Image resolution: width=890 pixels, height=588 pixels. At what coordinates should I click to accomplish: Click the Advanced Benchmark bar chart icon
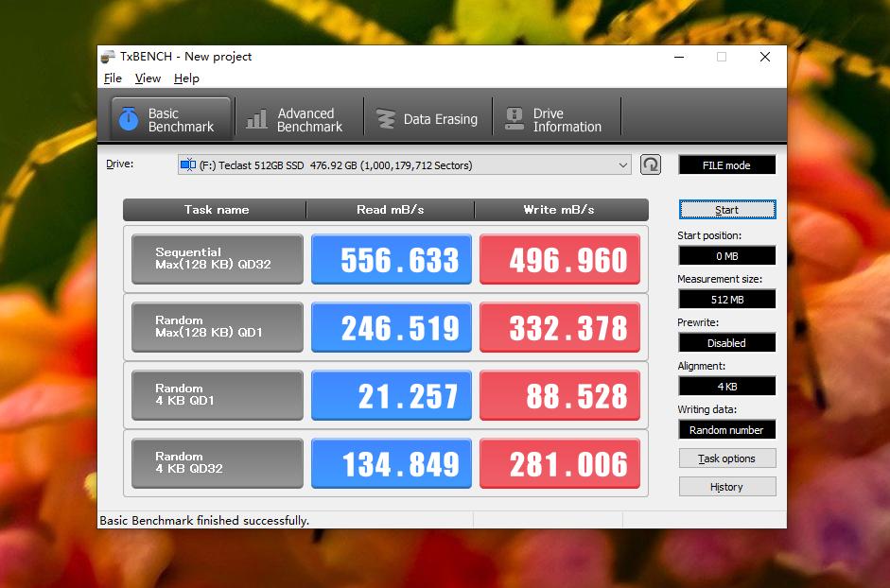(x=256, y=120)
